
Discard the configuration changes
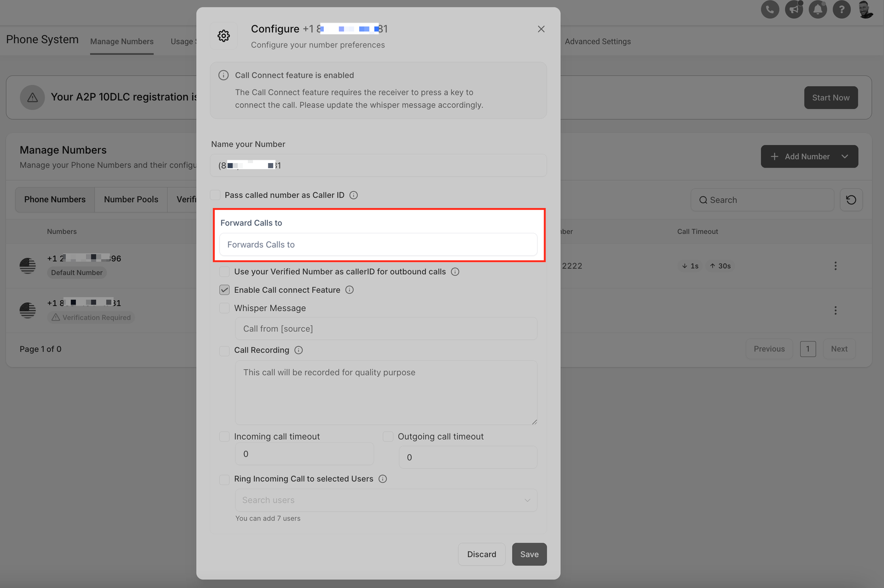[x=481, y=554]
